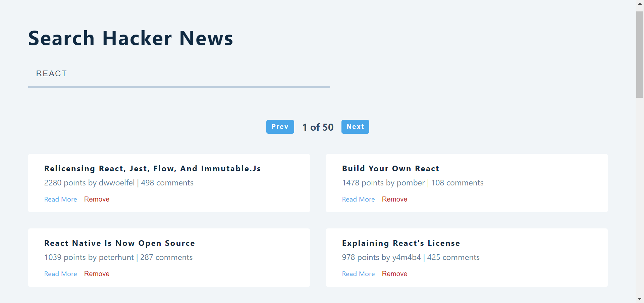
Task: Click title 'React Native Is Now Open Source'
Action: coord(120,243)
